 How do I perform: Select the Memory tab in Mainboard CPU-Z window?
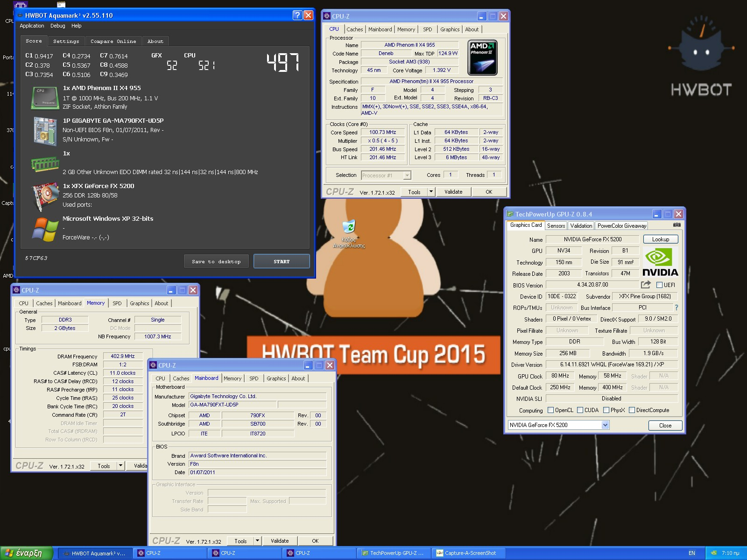233,378
